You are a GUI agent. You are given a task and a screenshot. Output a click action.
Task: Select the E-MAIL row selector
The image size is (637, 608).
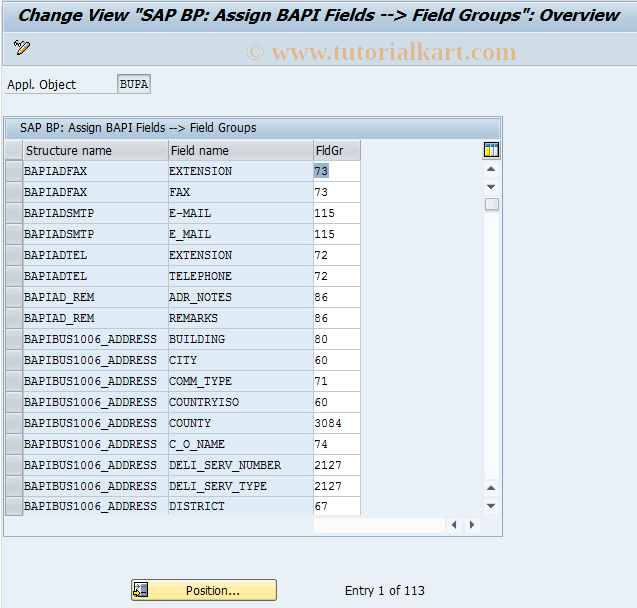coord(14,213)
